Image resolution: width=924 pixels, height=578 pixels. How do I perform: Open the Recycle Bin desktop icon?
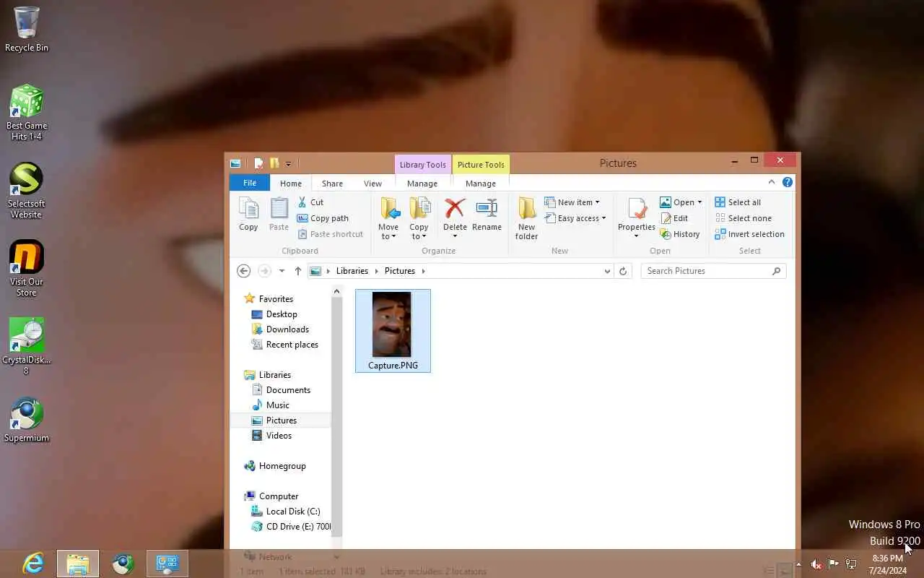click(x=27, y=29)
